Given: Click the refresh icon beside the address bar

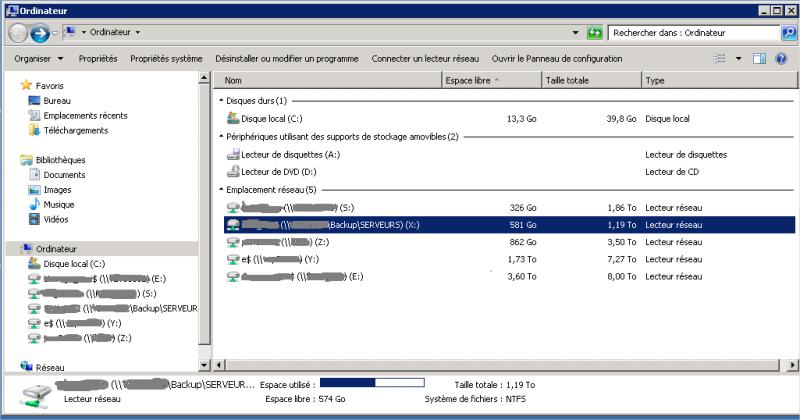Looking at the screenshot, I should tap(594, 33).
